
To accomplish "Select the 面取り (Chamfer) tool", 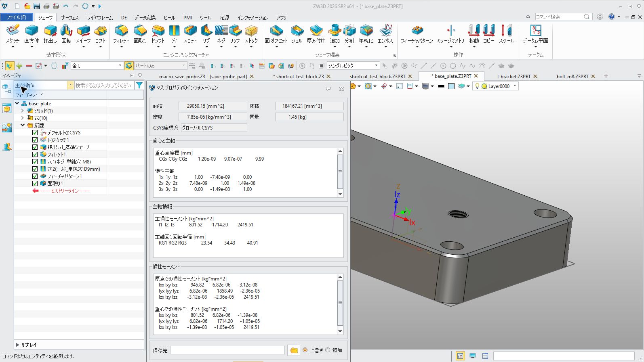I will coord(140,34).
